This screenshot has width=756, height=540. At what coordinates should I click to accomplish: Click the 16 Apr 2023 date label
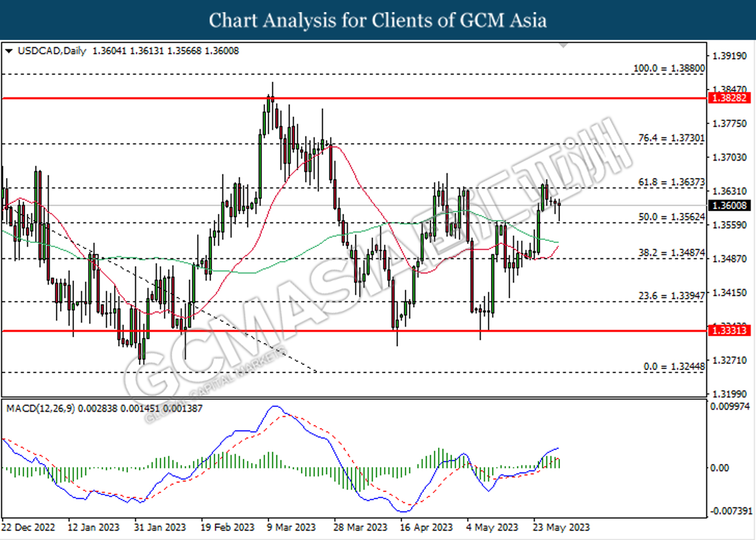coord(426,527)
